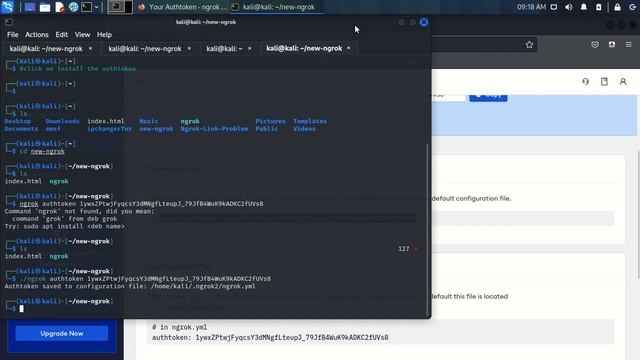
Task: Click the terminal prompt cursor line
Action: click(21, 309)
